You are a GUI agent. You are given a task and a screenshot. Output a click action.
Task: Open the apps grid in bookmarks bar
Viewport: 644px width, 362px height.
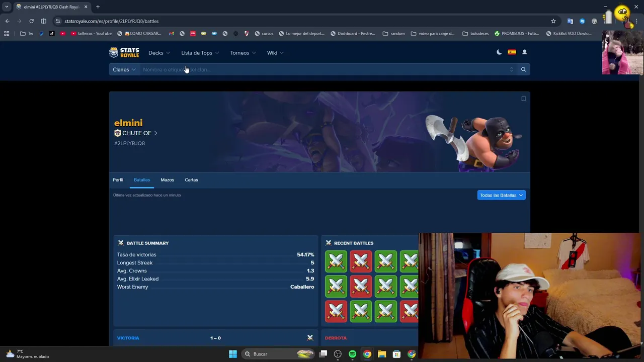[7, 34]
